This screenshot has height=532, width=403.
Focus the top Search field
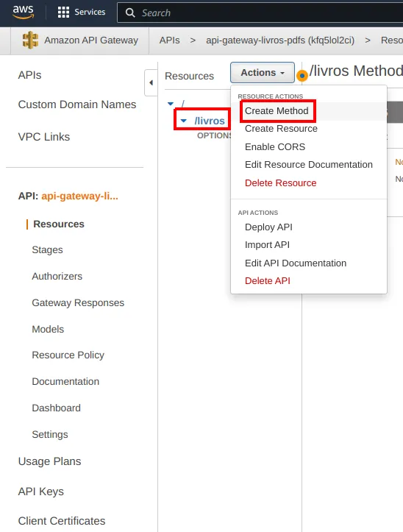[260, 13]
